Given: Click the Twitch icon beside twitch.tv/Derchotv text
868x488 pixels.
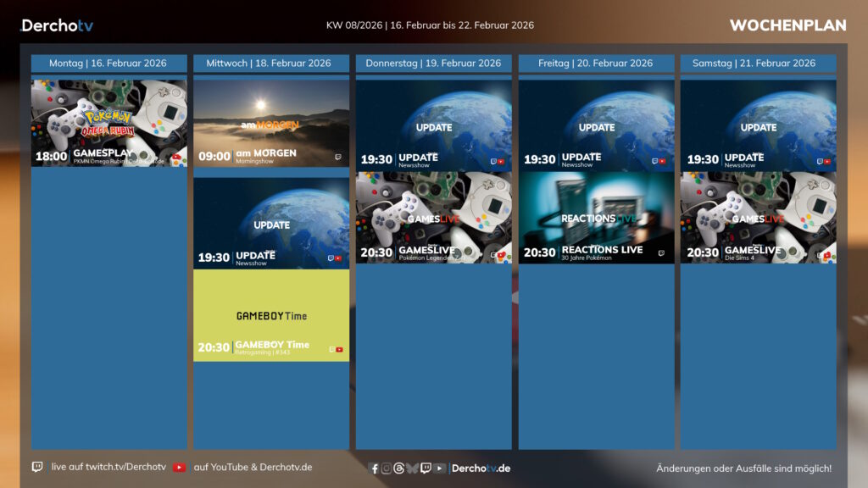Looking at the screenshot, I should tap(37, 467).
